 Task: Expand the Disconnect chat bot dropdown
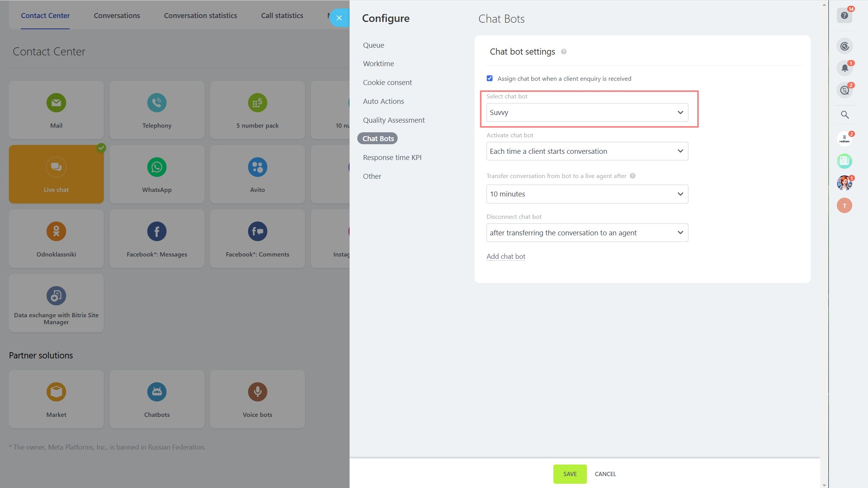[x=587, y=233]
